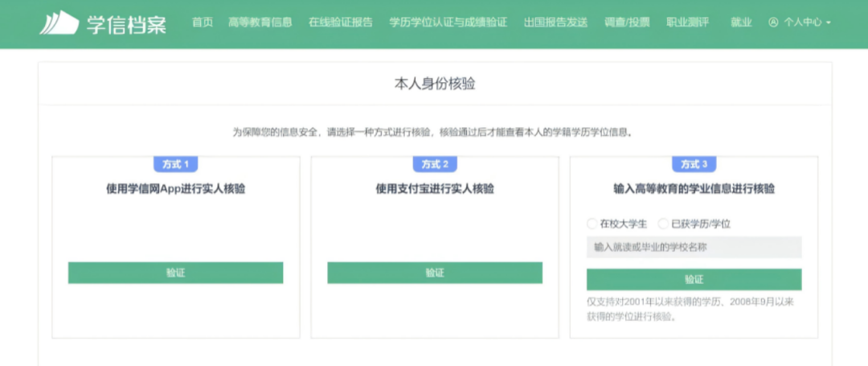Click the 方式 1 badge
Screen dimensions: 868x366
pyautogui.click(x=175, y=164)
